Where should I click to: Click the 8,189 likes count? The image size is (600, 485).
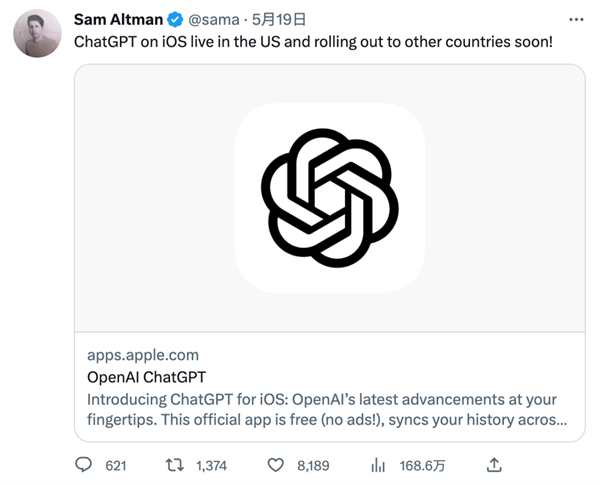click(x=315, y=465)
